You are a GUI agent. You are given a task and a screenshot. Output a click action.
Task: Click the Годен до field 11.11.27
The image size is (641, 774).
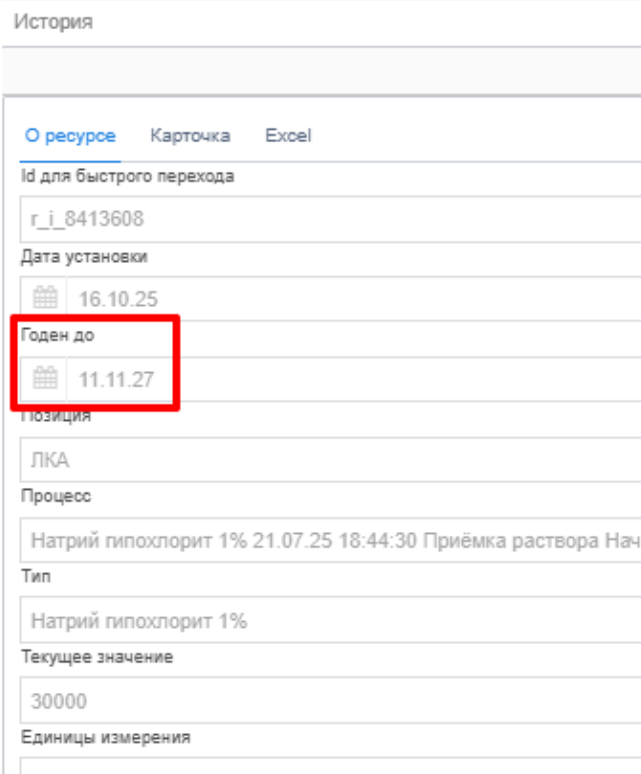pyautogui.click(x=354, y=379)
